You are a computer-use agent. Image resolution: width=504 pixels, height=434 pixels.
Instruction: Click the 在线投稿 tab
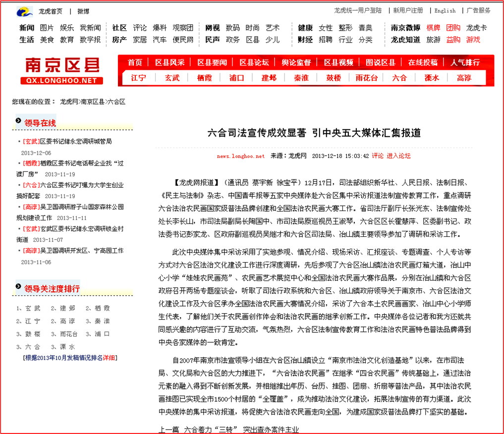(x=423, y=62)
